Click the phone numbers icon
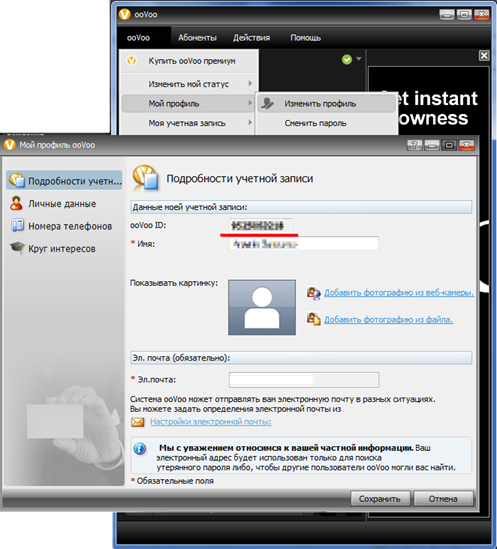This screenshot has width=497, height=549. click(x=17, y=225)
